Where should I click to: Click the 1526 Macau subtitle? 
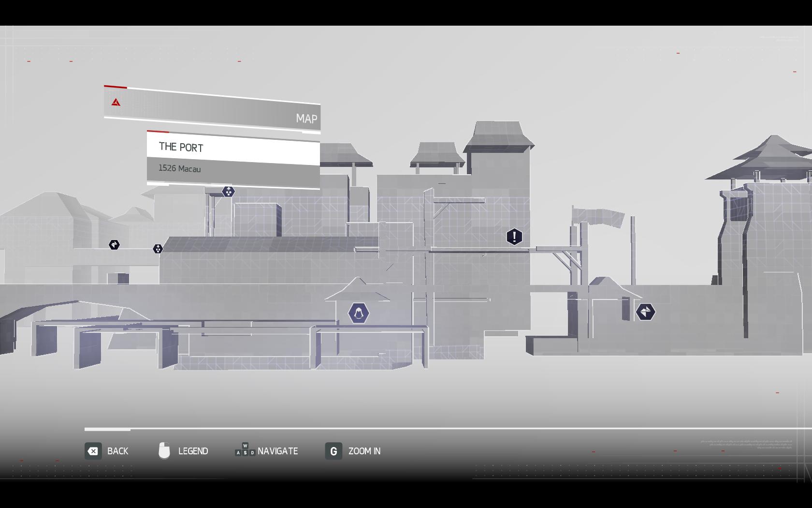tap(179, 168)
